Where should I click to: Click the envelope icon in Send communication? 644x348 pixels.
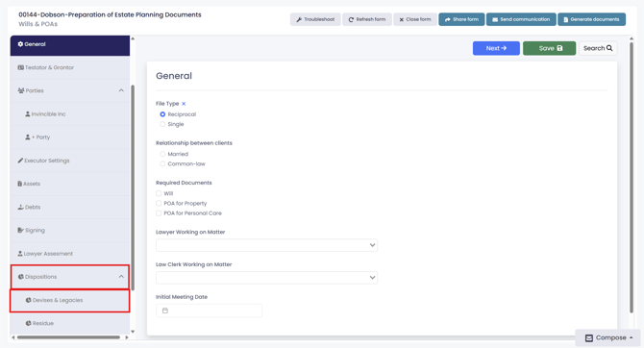click(x=495, y=19)
